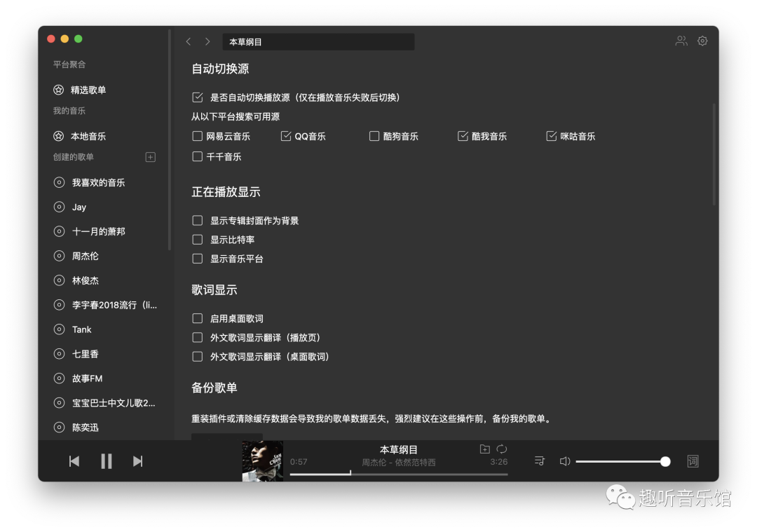Image resolution: width=757 pixels, height=532 pixels.
Task: Enable 显示专辑封面作为背景 option
Action: click(x=198, y=221)
